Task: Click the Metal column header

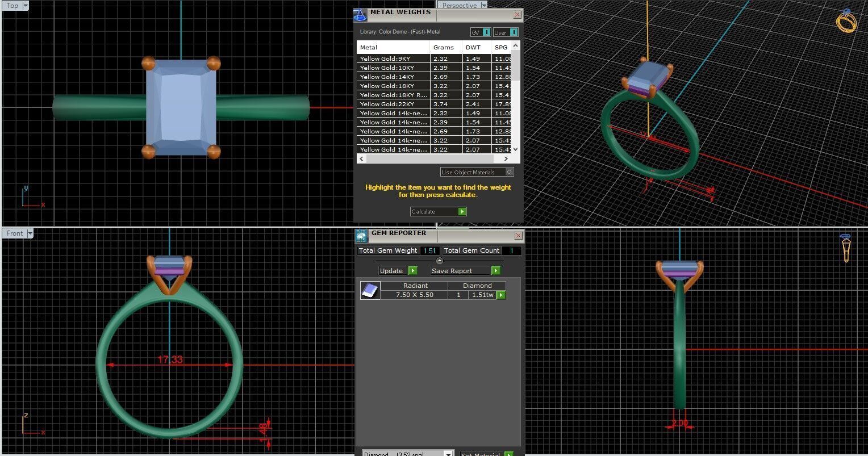Action: coord(393,47)
